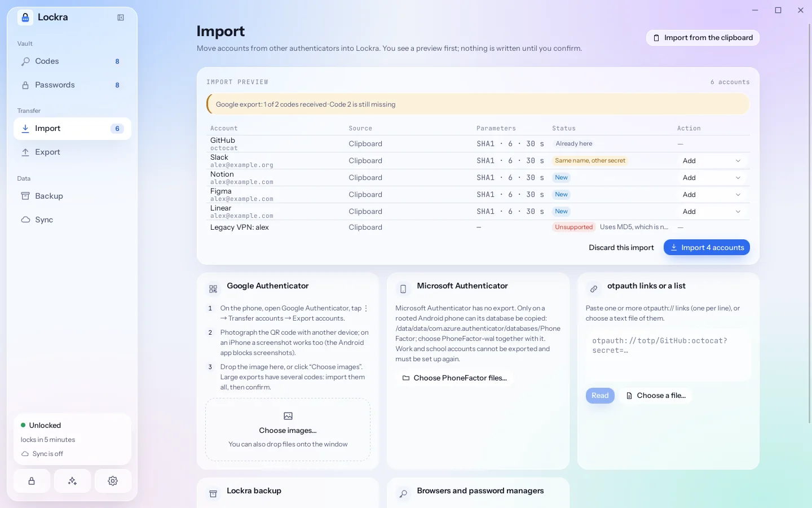
Task: Go to Export in the sidebar
Action: 72,152
